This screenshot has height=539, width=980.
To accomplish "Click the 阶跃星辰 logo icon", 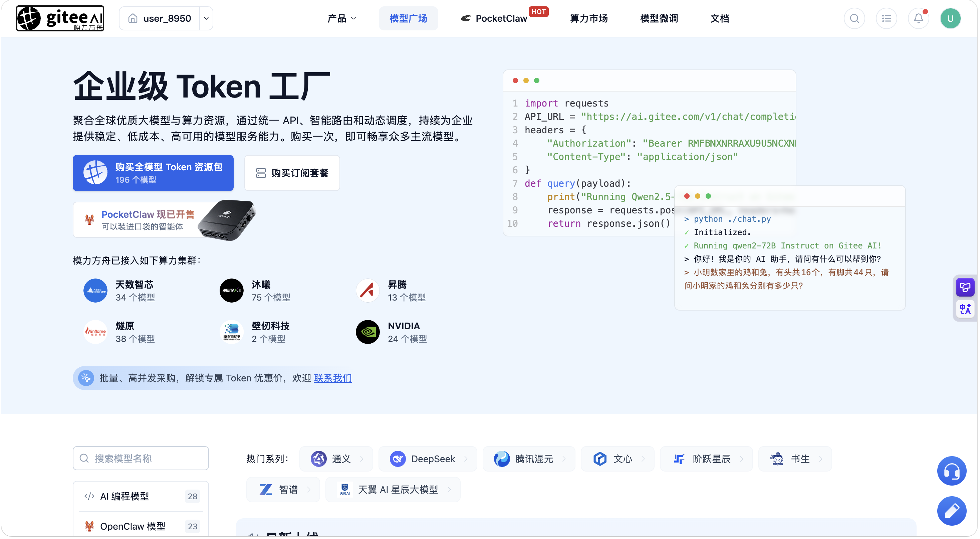I will point(679,459).
